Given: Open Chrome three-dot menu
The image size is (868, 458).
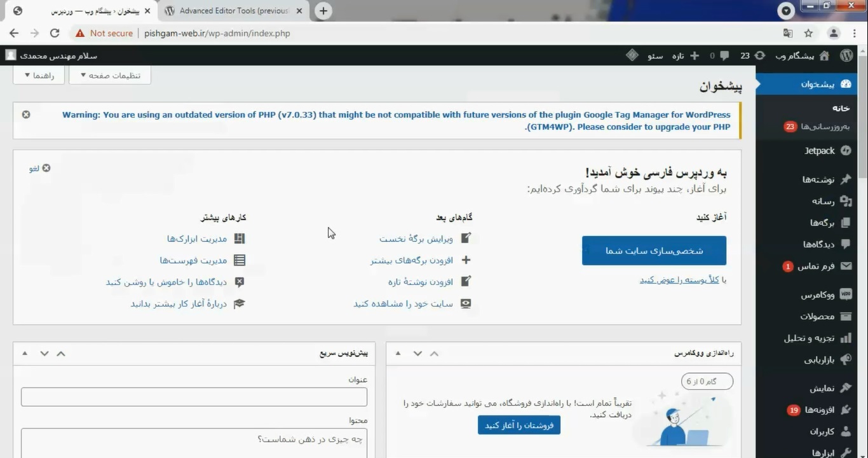Looking at the screenshot, I should 855,33.
